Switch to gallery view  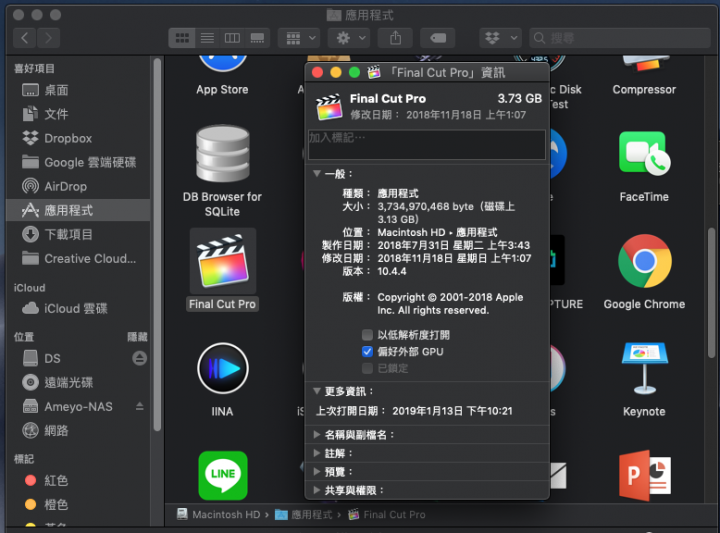pyautogui.click(x=257, y=38)
